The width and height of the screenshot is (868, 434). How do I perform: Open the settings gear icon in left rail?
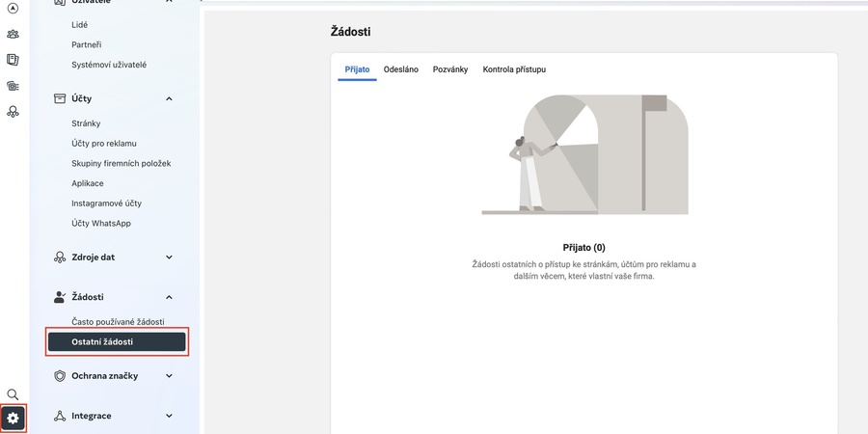point(14,418)
